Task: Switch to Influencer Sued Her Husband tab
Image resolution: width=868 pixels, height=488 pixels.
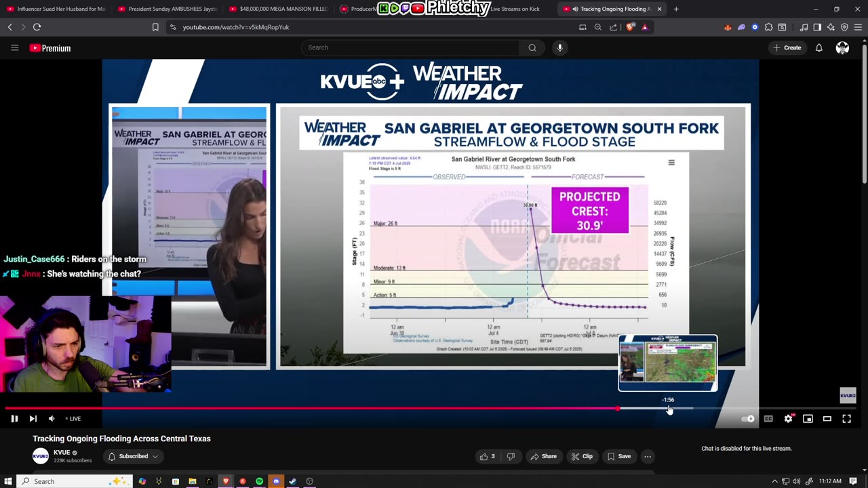Action: coord(56,9)
